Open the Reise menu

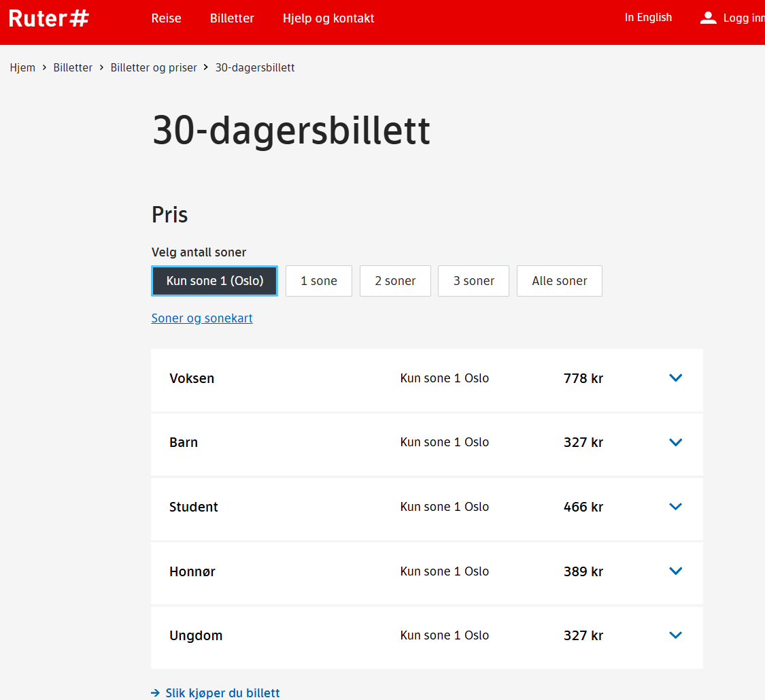tap(167, 18)
